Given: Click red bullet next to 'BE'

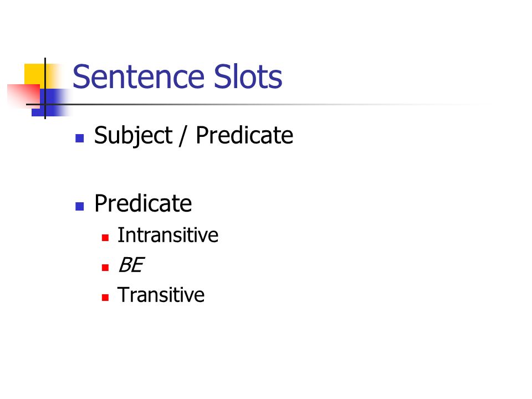Looking at the screenshot, I should click(105, 268).
